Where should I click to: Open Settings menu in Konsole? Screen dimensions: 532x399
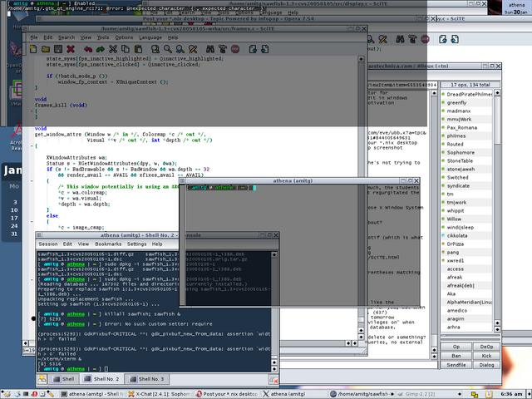coord(136,244)
